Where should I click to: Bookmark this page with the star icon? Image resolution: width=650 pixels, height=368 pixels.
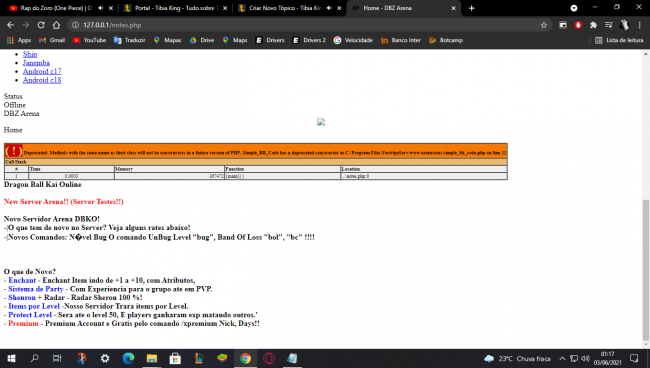(x=543, y=25)
